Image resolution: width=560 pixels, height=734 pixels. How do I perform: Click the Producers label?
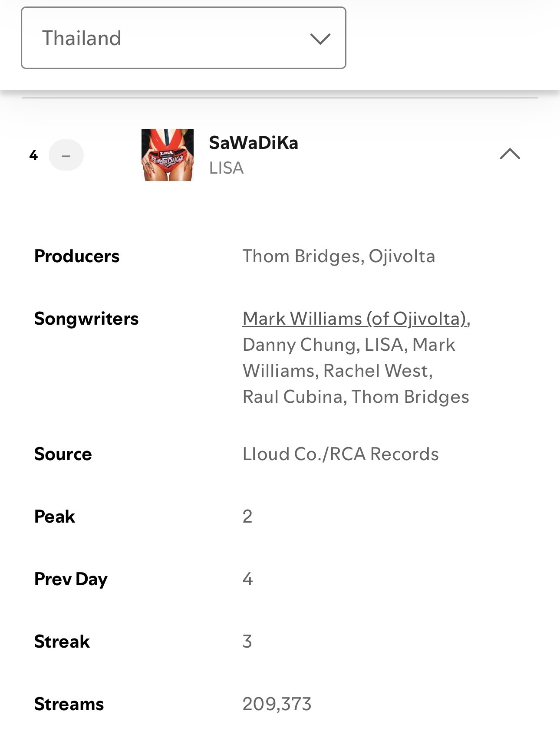77,256
